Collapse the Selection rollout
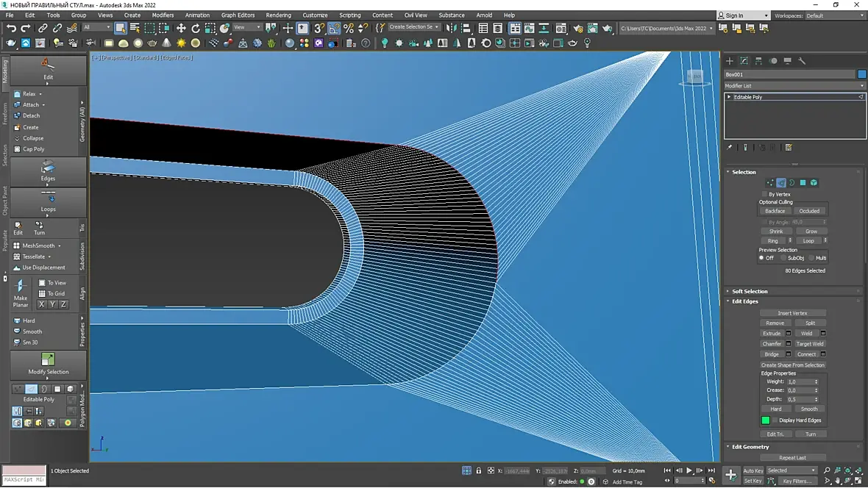868x488 pixels. point(744,172)
